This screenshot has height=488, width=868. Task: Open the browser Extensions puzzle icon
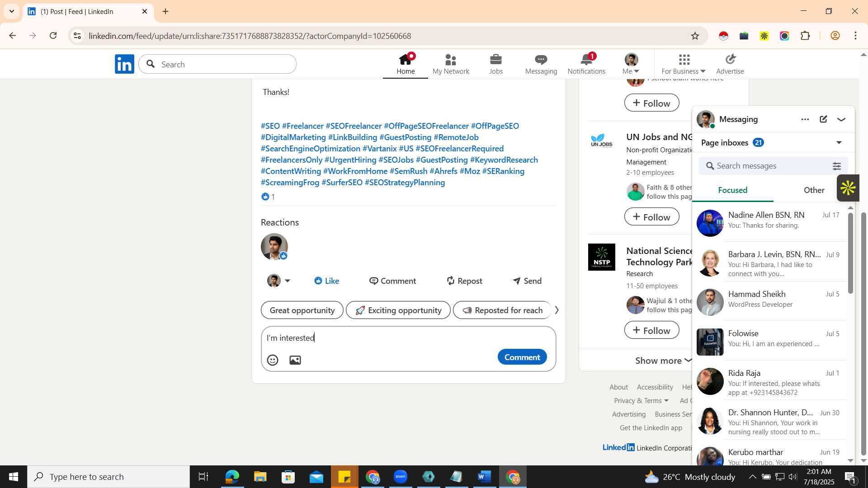pyautogui.click(x=805, y=36)
